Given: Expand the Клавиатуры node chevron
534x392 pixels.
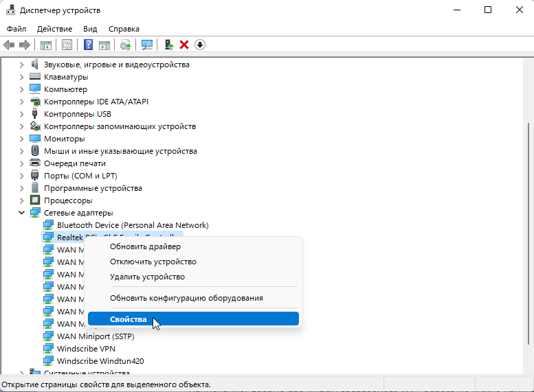Looking at the screenshot, I should click(x=21, y=77).
